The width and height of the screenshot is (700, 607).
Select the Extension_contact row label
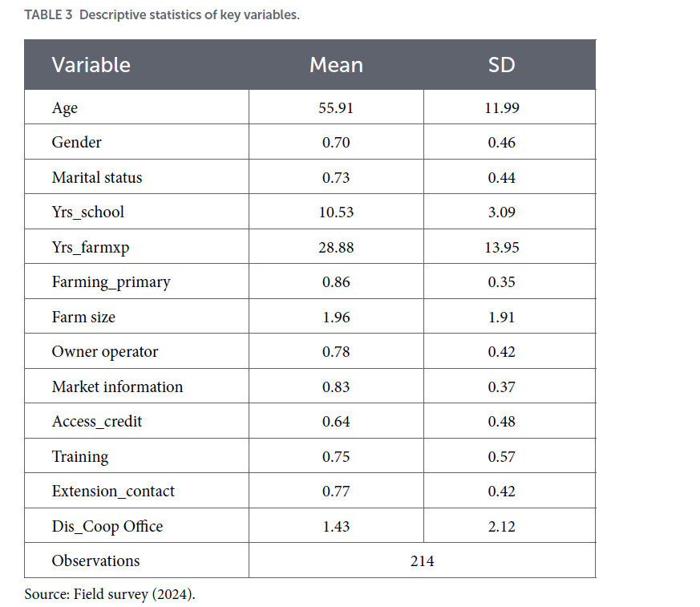coord(113,492)
